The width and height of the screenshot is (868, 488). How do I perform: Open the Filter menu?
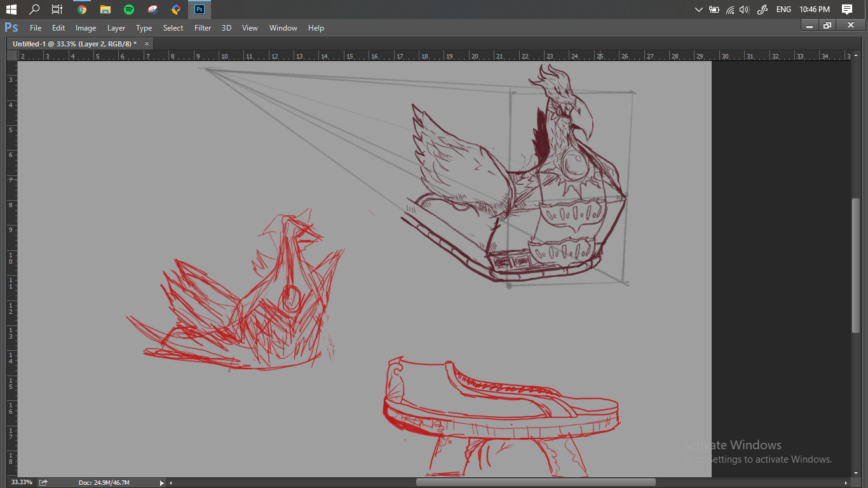coord(203,28)
